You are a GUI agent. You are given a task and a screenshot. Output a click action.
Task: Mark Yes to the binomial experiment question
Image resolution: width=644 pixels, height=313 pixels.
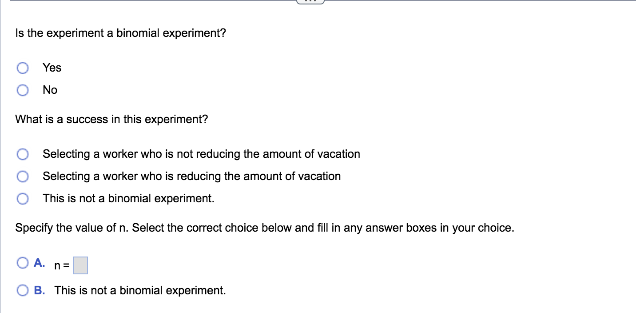click(x=22, y=68)
